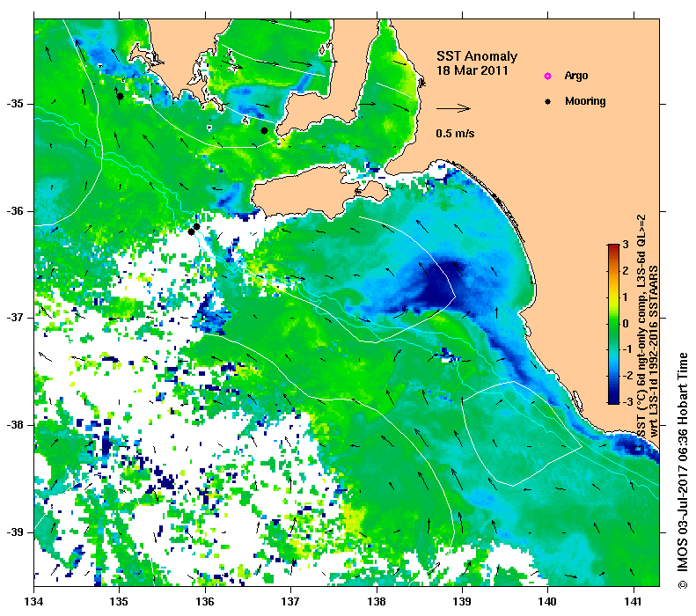Click the "IMOS 03-Jul-2017 06:36 Hobart Time" credit
Image resolution: width=696 pixels, height=616 pixels.
click(x=682, y=465)
